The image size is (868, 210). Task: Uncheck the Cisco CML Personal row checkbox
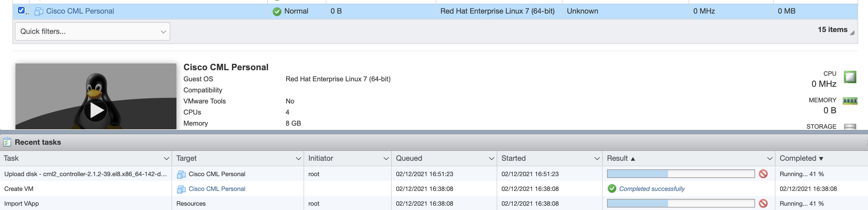pyautogui.click(x=21, y=10)
